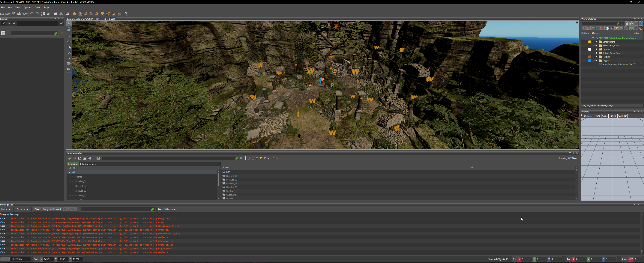Open the orange table grid icon
Viewport: 644px width, 263px height.
pos(119,14)
